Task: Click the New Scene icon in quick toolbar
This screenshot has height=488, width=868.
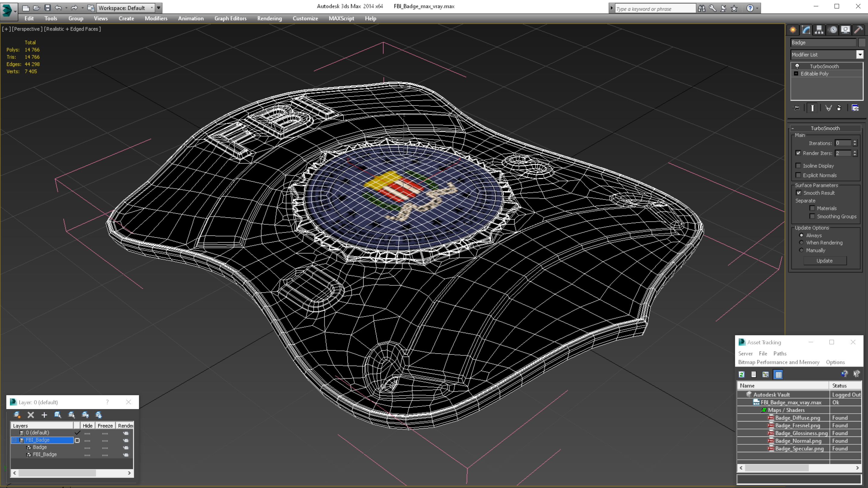Action: pyautogui.click(x=26, y=8)
